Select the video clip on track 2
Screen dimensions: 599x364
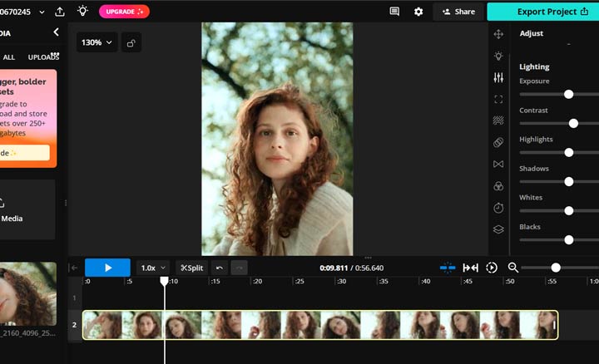coord(320,325)
